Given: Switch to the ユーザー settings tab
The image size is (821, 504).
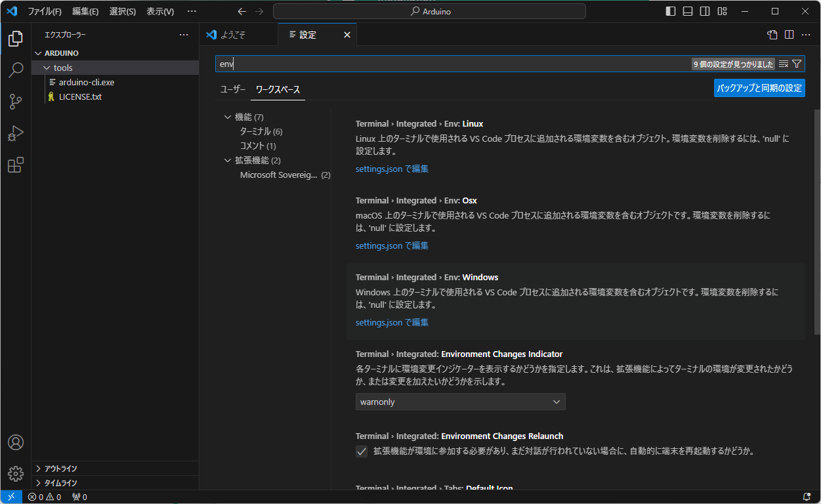Looking at the screenshot, I should 232,89.
